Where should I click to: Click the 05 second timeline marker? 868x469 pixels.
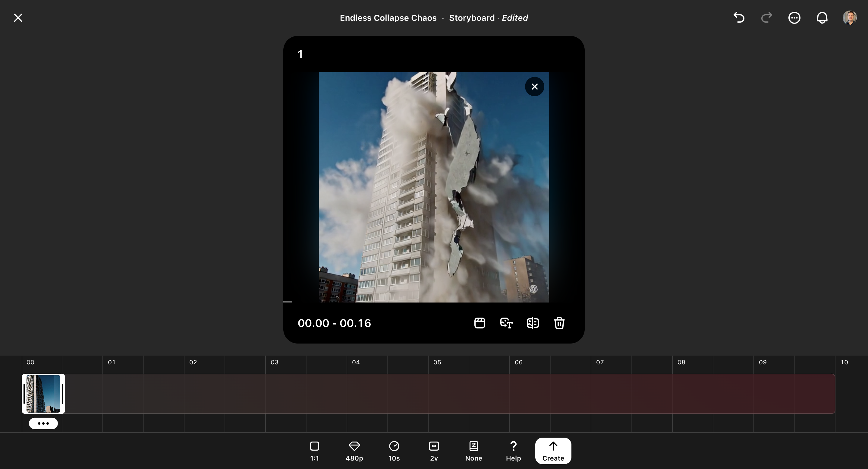(x=437, y=362)
